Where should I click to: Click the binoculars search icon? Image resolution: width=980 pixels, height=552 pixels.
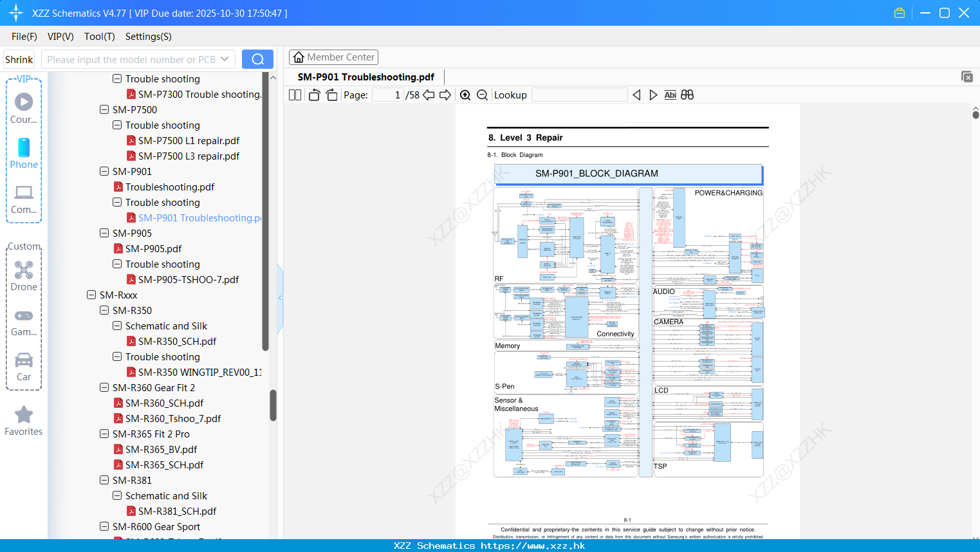(687, 95)
